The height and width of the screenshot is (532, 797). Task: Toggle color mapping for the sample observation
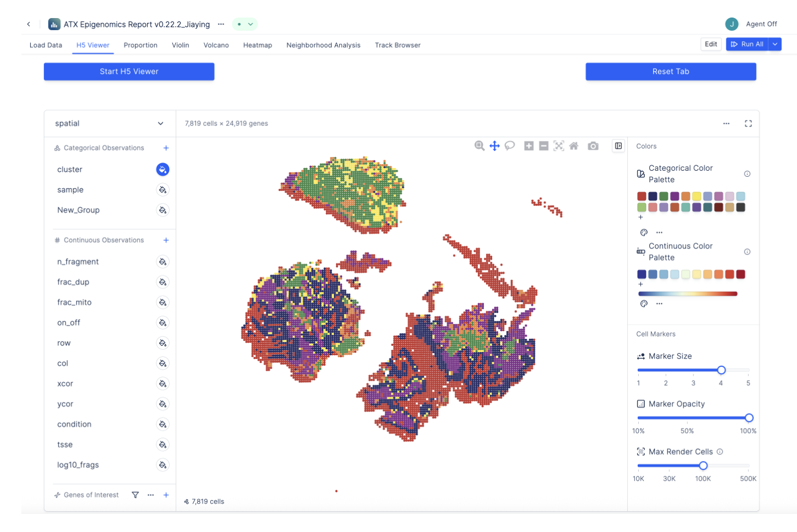(x=163, y=189)
